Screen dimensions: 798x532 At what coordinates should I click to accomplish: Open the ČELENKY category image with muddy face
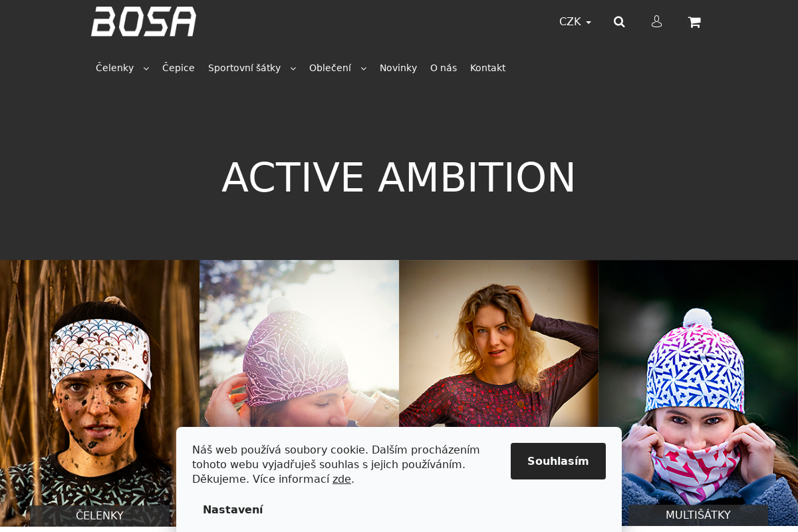100,396
